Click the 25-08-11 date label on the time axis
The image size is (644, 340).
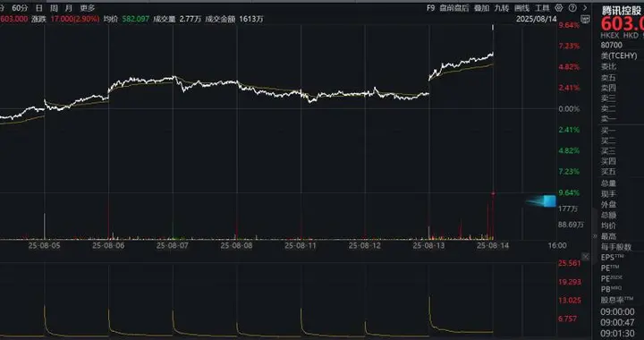tap(301, 245)
